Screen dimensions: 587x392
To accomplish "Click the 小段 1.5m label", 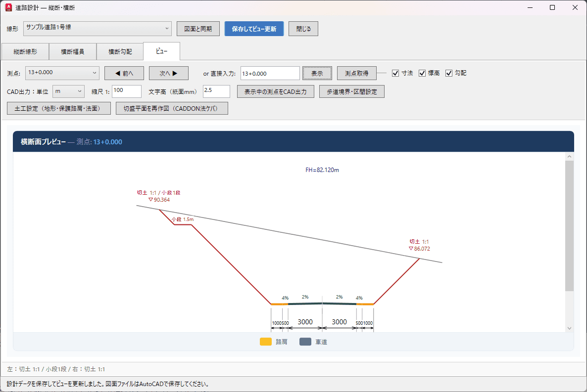I will (183, 219).
